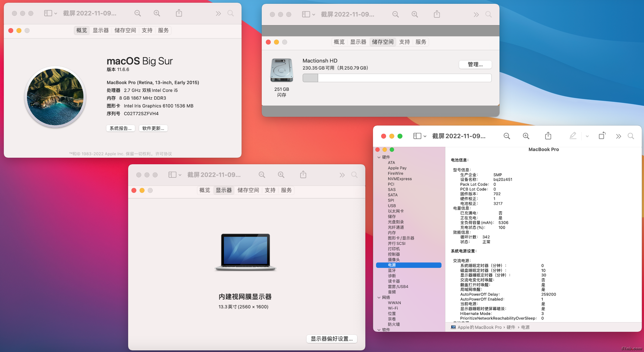644x352 pixels.
Task: Click the 显示器偏好设置... button
Action: coord(332,339)
